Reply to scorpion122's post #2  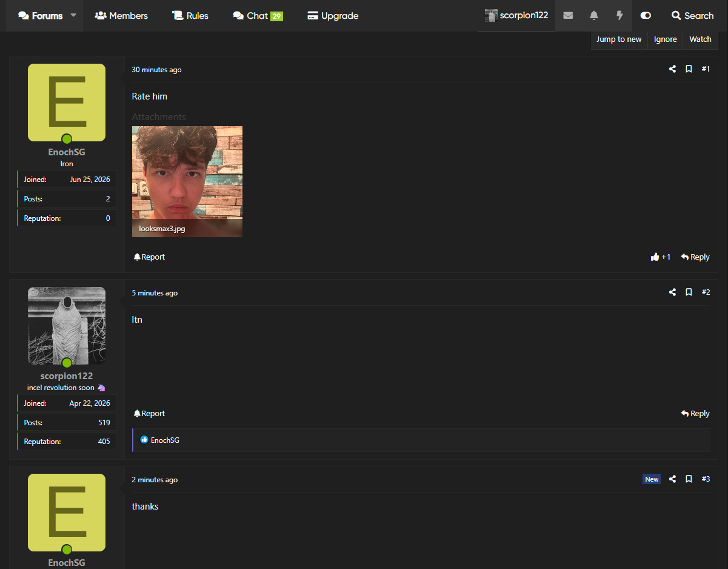point(695,414)
